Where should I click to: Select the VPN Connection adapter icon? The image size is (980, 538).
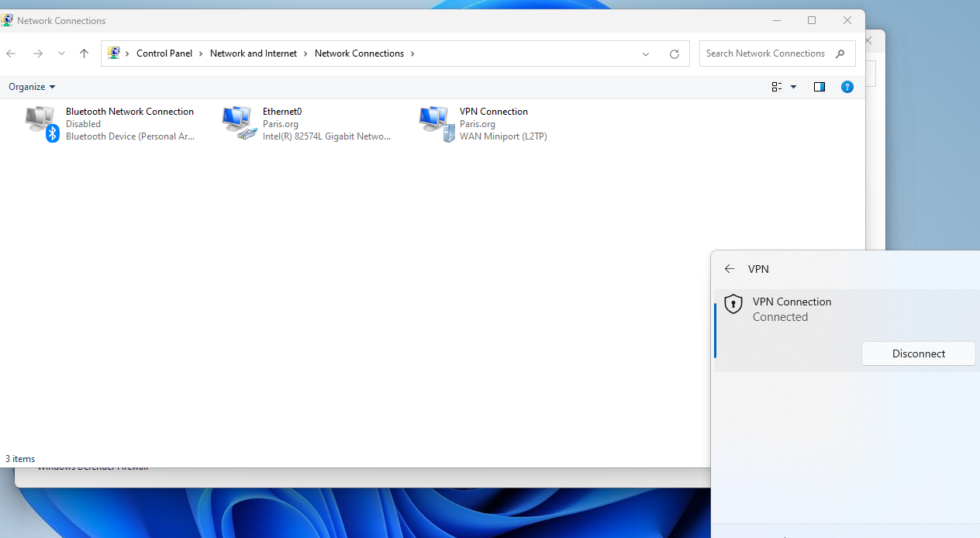pos(437,124)
